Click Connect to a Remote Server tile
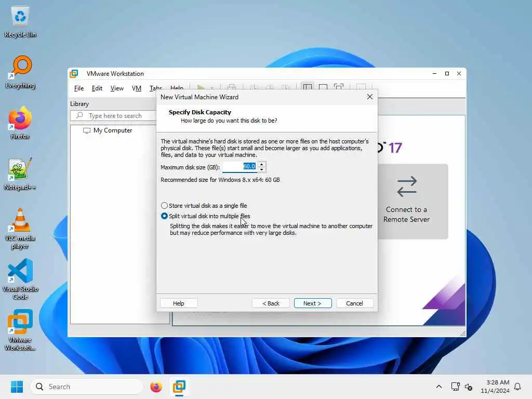532x399 pixels. [x=413, y=202]
